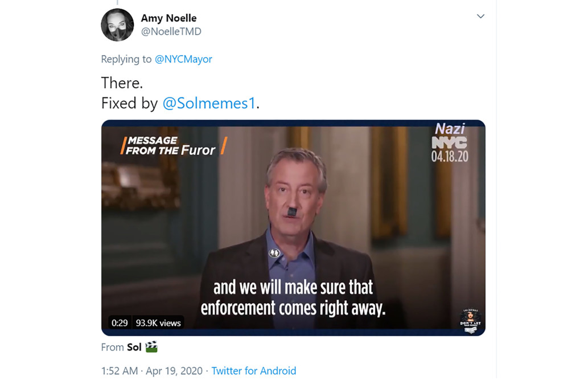Click the Amy Noelle display name

coord(168,18)
